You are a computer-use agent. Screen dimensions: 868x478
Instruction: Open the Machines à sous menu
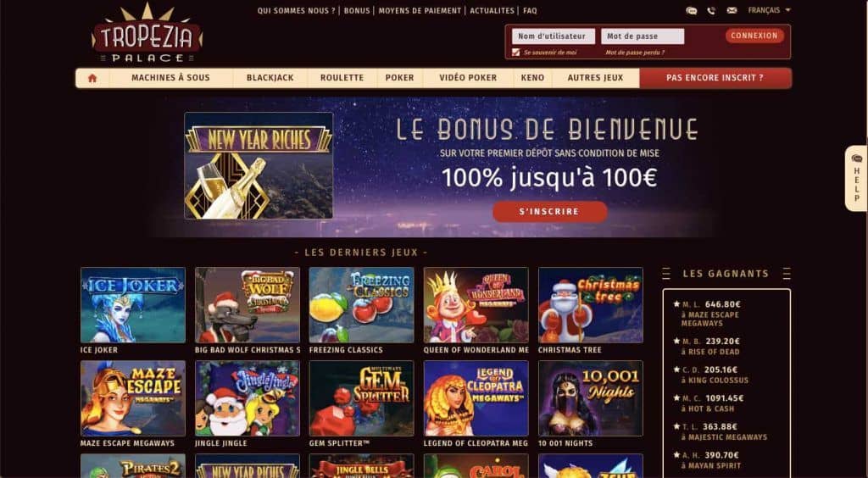pos(170,78)
